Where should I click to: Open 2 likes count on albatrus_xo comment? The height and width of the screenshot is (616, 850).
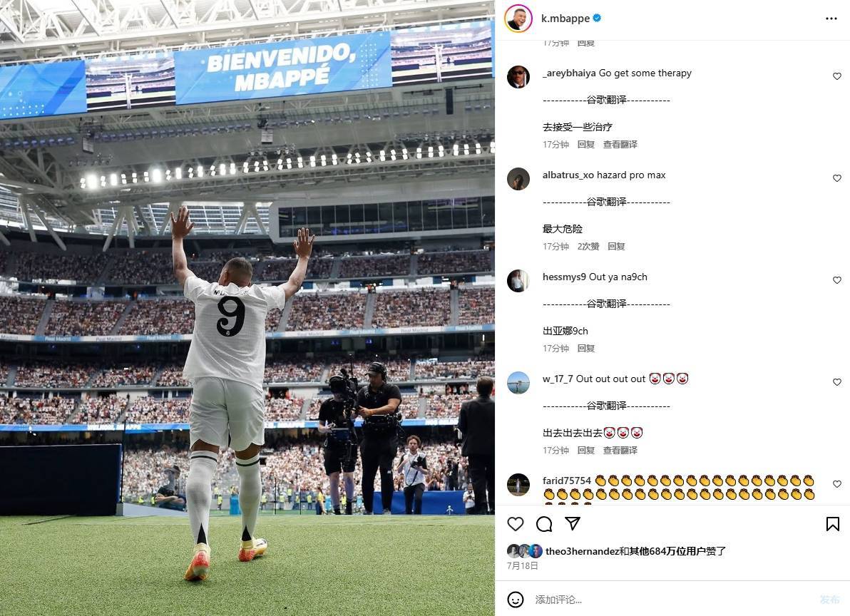click(588, 246)
